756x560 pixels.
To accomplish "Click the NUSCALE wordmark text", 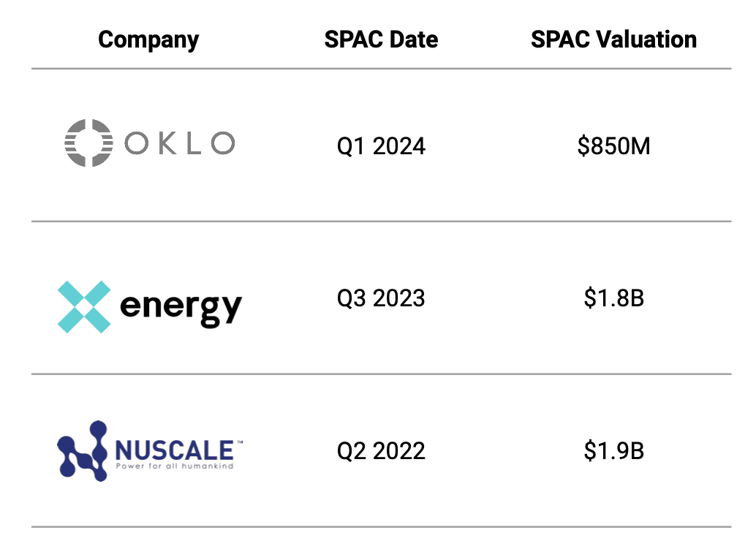I will [x=175, y=450].
